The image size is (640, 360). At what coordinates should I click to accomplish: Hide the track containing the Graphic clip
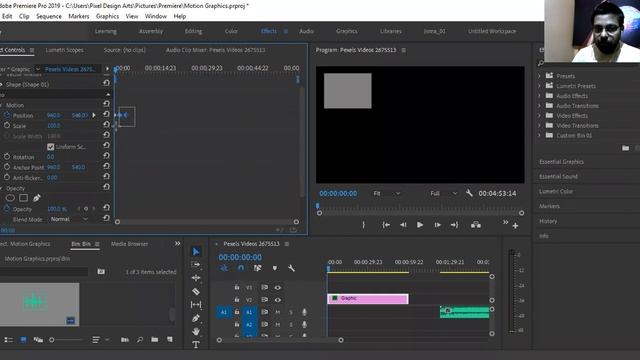(278, 300)
